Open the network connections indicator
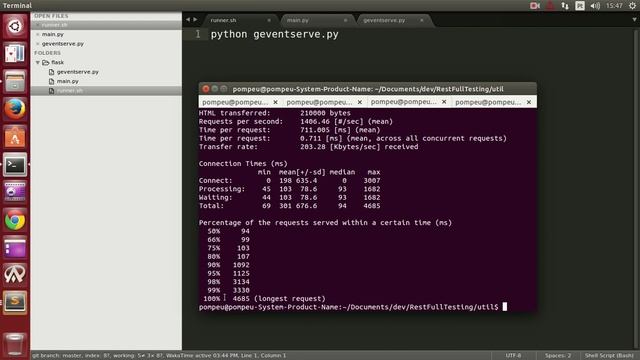640x360 pixels. pyautogui.click(x=565, y=5)
